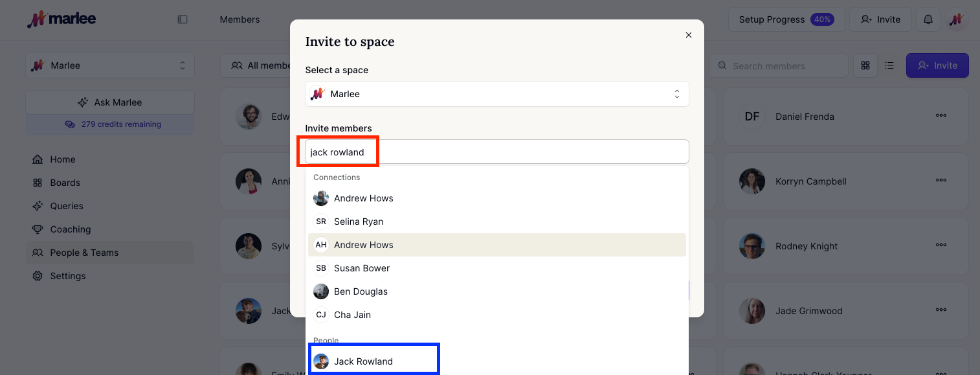Open more options for Daniel Frenda
The image size is (980, 375).
(941, 116)
